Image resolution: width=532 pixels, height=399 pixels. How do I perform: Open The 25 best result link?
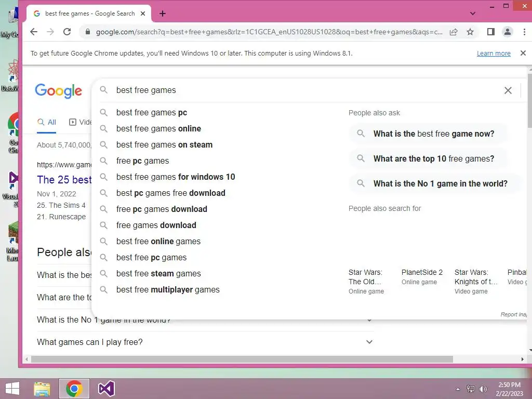64,180
